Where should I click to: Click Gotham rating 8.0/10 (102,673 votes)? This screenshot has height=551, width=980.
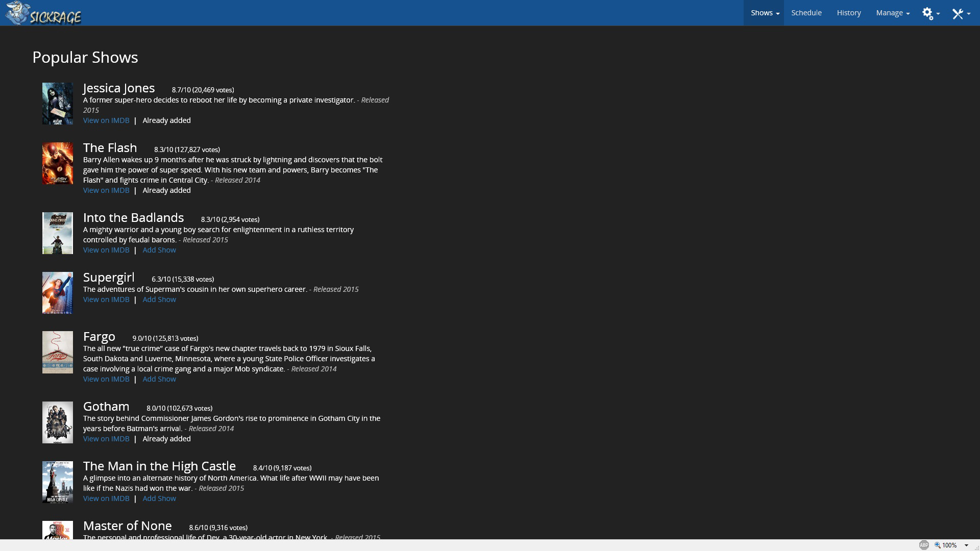pyautogui.click(x=180, y=408)
